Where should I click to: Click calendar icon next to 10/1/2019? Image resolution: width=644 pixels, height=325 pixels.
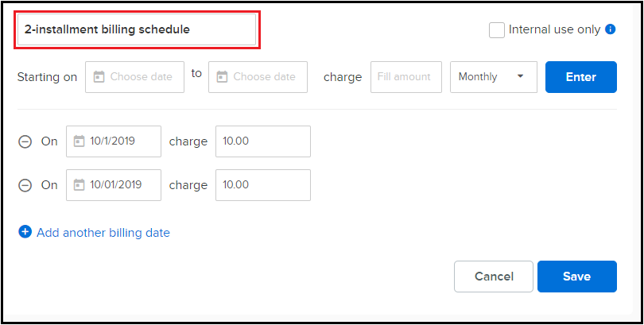[79, 141]
